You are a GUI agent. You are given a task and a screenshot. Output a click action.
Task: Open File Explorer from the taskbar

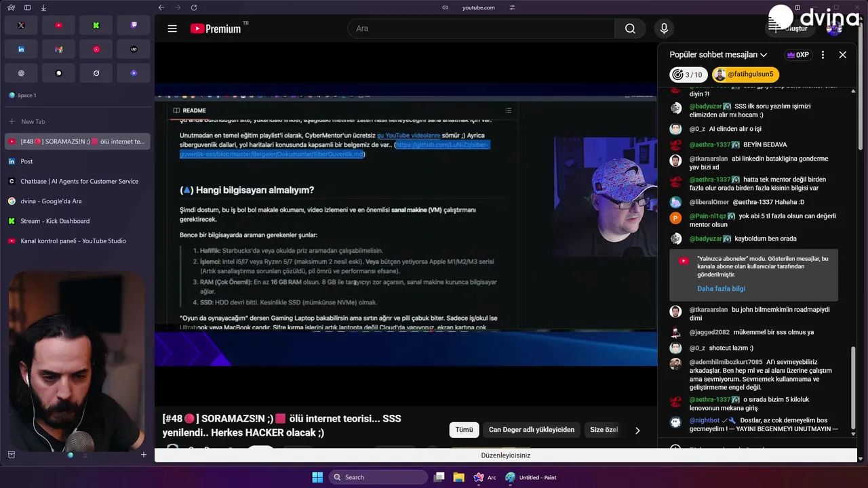(x=458, y=477)
